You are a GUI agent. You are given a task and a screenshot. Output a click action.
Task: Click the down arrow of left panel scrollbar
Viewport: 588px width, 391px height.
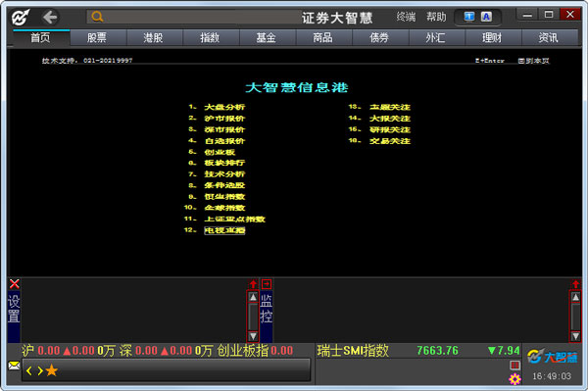point(253,336)
